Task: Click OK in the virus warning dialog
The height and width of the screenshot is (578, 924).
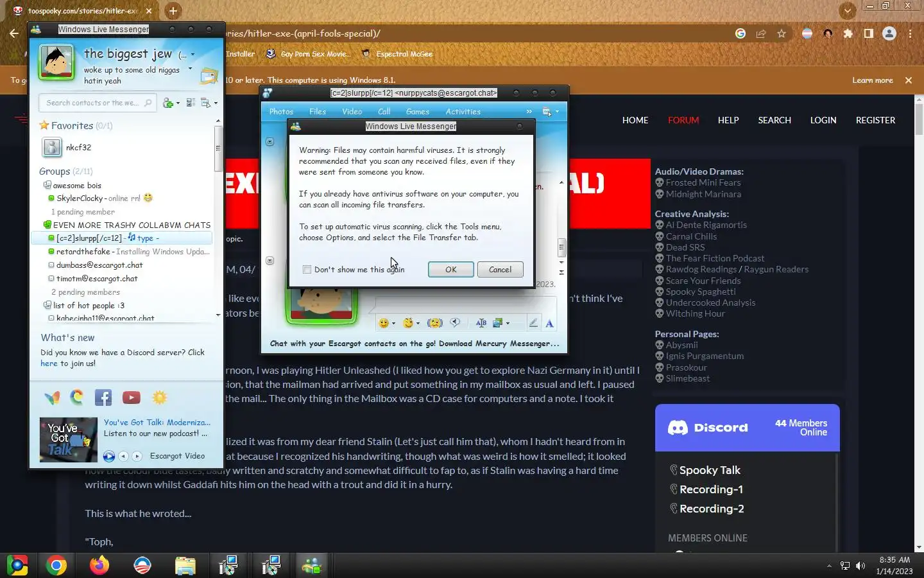Action: click(451, 270)
